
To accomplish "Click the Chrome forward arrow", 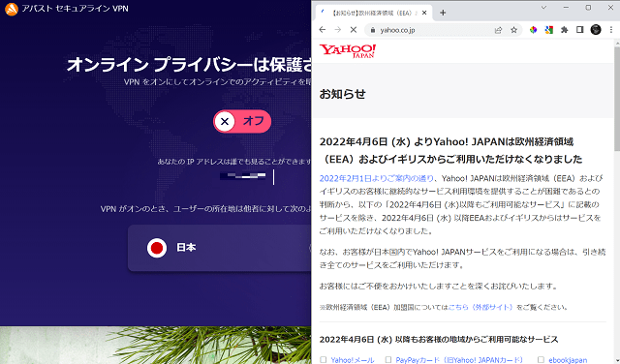I will (x=338, y=30).
